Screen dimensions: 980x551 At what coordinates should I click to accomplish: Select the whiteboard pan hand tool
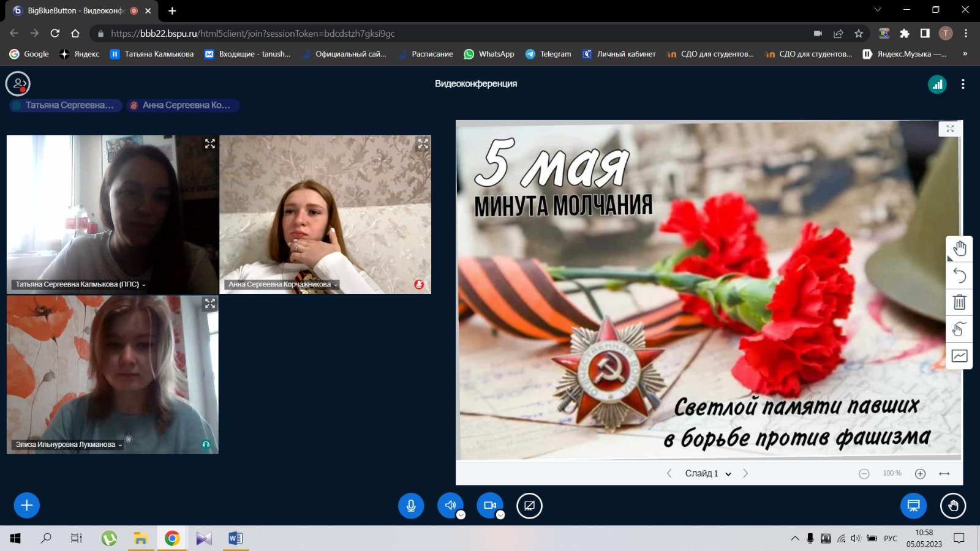coord(959,249)
